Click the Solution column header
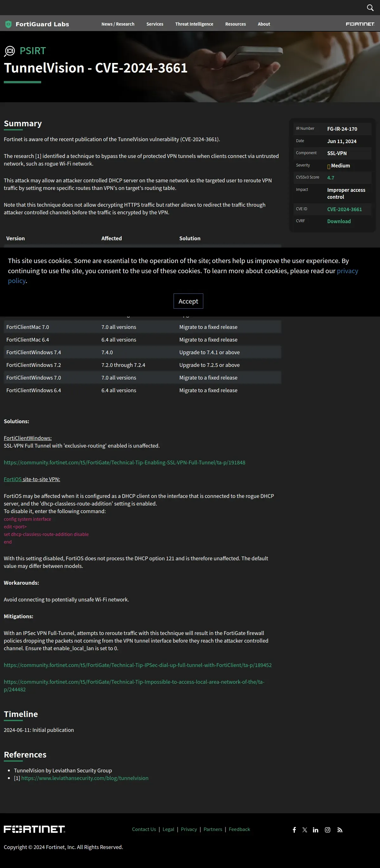Screen dimensions: 380x868 click(190, 238)
